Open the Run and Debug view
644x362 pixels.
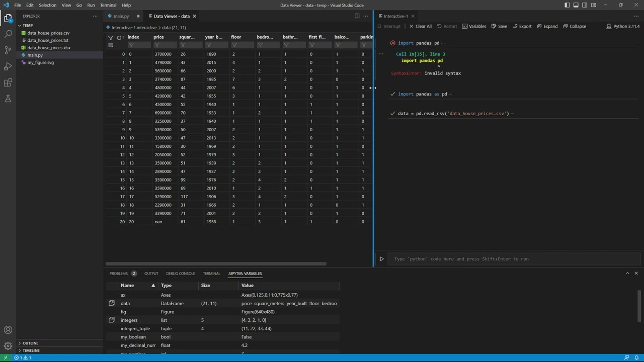pos(8,66)
